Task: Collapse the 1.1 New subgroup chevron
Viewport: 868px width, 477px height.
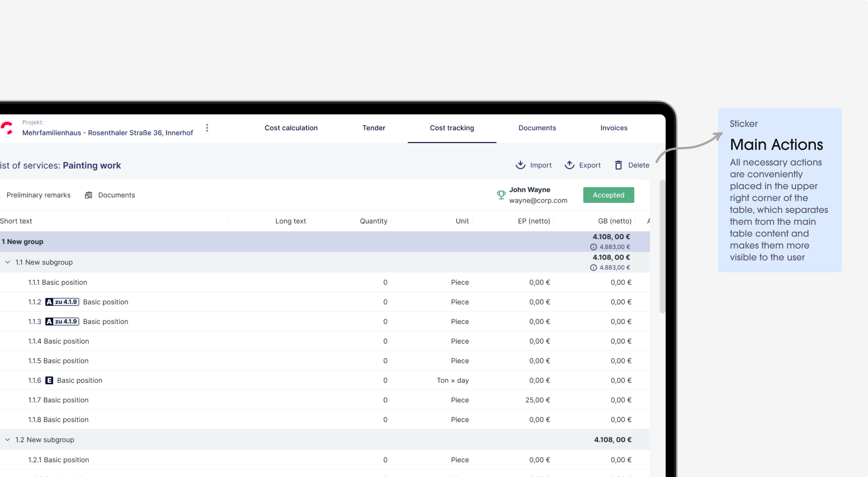Action: [7, 262]
